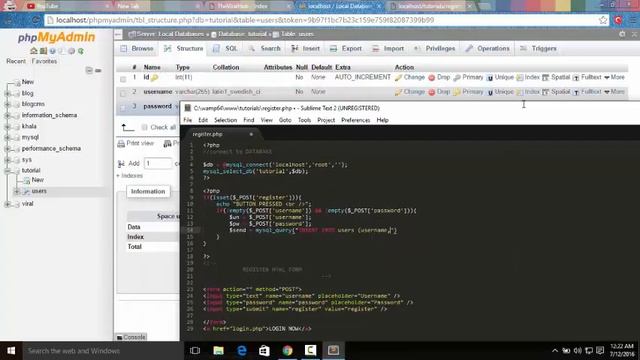Open File Explorer from the taskbar
Viewport: 640px width, 360px height.
218,351
